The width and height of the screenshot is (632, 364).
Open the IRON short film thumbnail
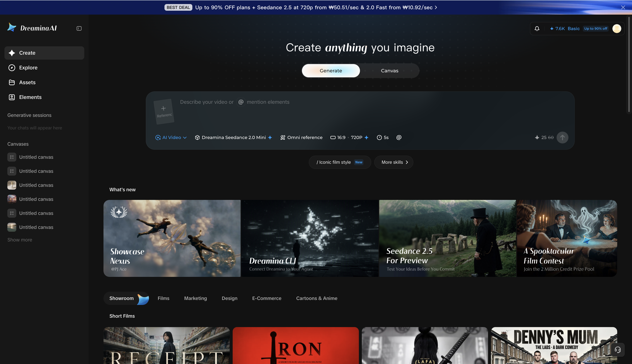pos(296,346)
